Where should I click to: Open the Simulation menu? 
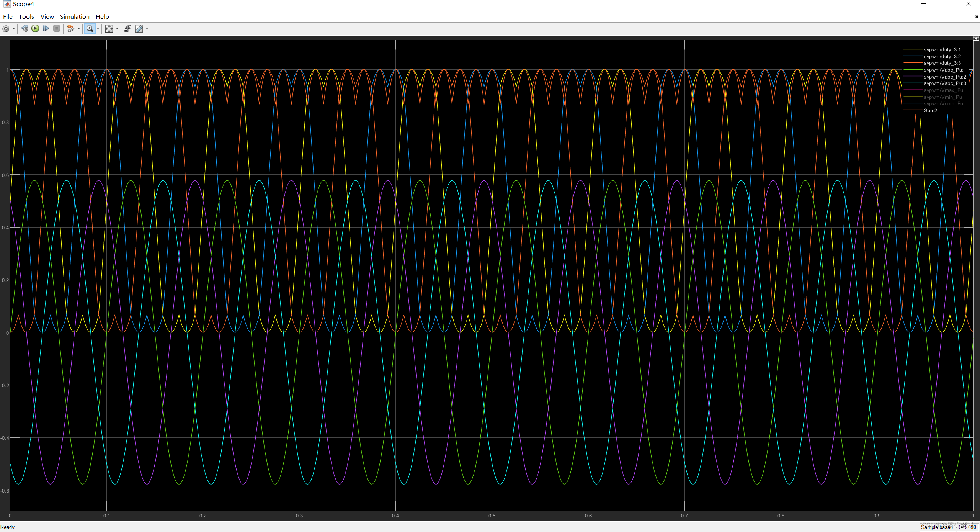(x=75, y=16)
